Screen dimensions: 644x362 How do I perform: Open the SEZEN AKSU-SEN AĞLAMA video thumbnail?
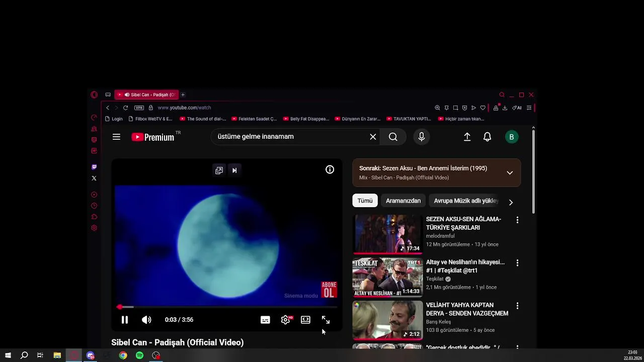pyautogui.click(x=387, y=234)
